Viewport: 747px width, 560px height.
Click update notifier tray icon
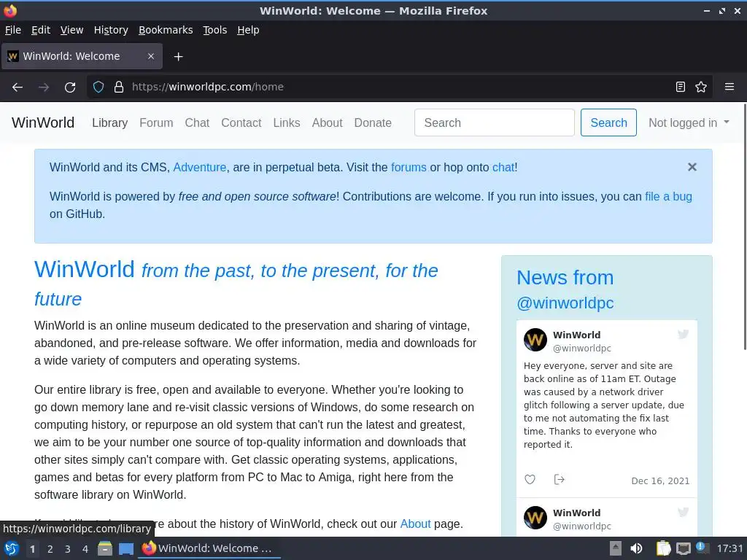(x=703, y=548)
